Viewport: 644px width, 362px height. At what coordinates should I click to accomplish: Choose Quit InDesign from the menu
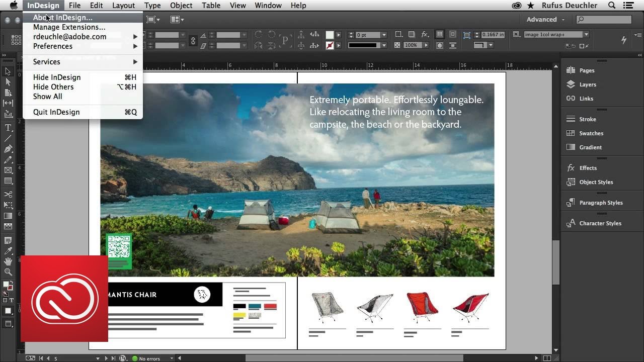[x=56, y=112]
